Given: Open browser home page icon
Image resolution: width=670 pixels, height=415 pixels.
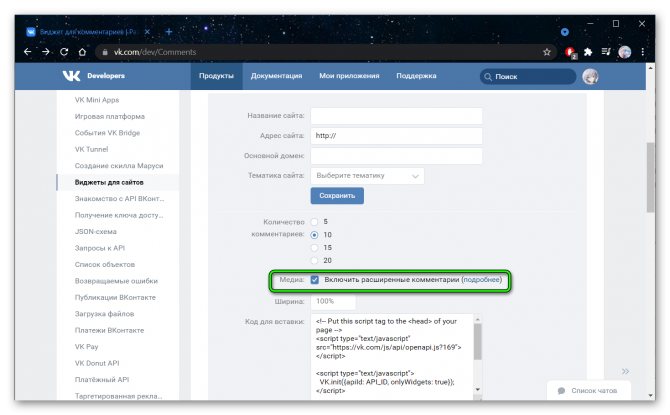Looking at the screenshot, I should coord(82,52).
